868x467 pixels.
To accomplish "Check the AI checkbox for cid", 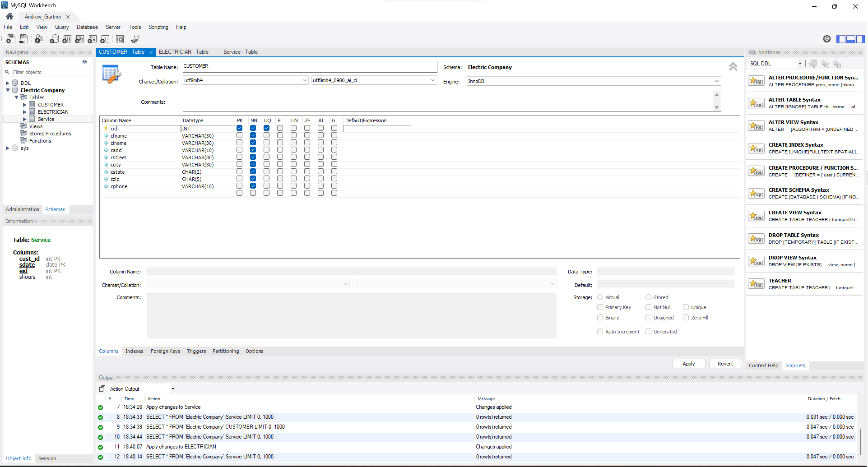I will coord(321,128).
